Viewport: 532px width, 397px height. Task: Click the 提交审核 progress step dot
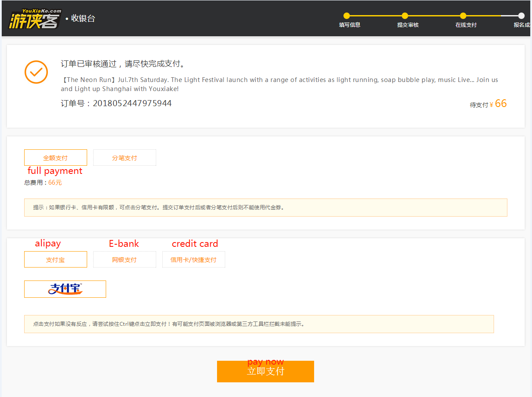[x=405, y=16]
